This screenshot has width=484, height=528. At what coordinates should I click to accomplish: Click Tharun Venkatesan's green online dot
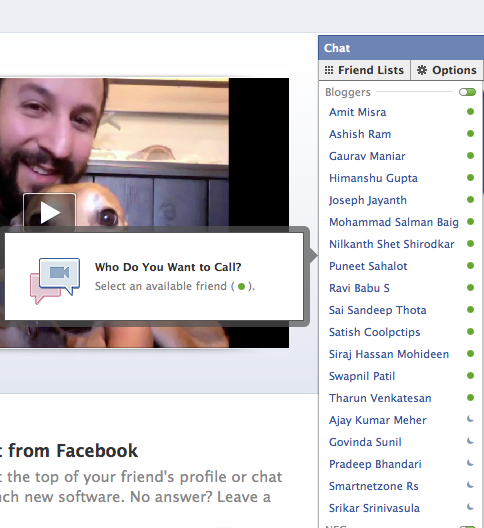click(x=471, y=398)
